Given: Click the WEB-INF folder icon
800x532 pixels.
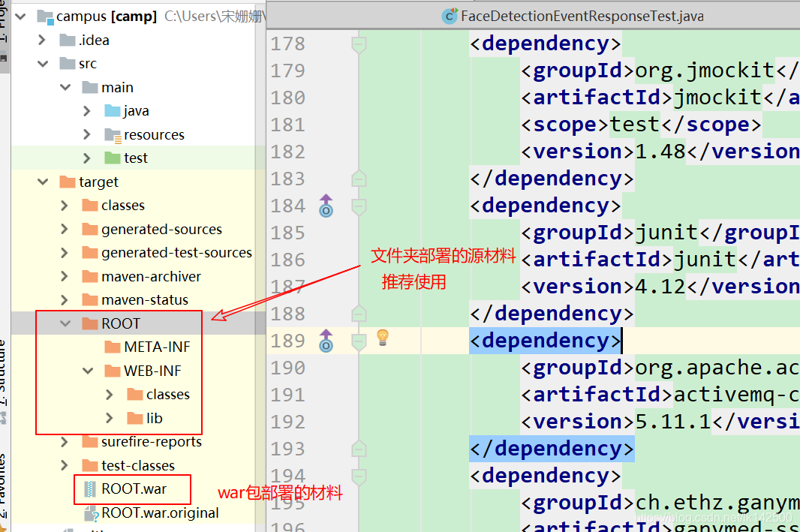Looking at the screenshot, I should pyautogui.click(x=113, y=371).
